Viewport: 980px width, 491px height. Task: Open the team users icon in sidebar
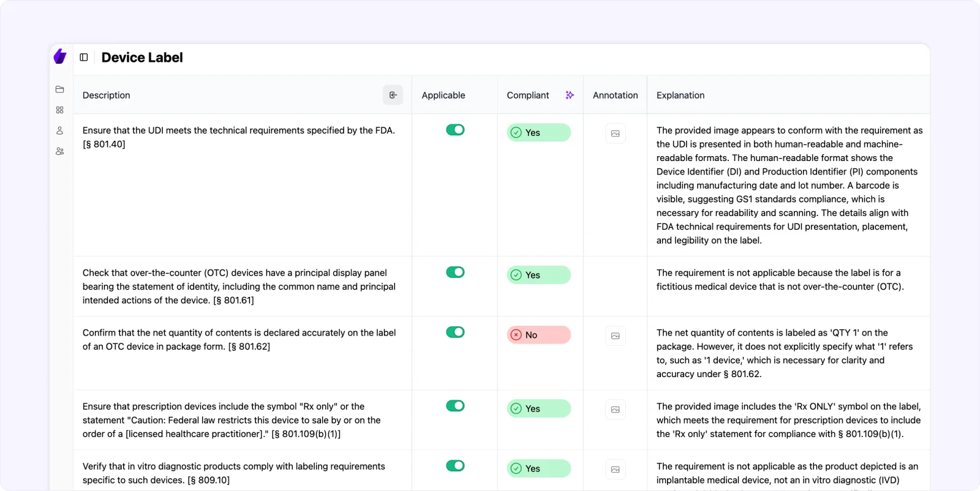[59, 151]
